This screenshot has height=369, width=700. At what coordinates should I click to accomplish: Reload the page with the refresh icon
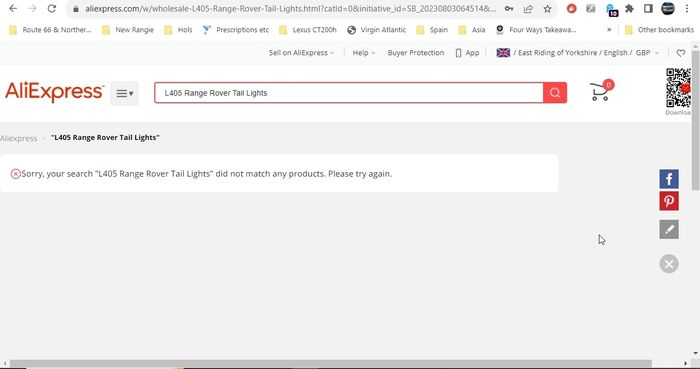pyautogui.click(x=52, y=8)
